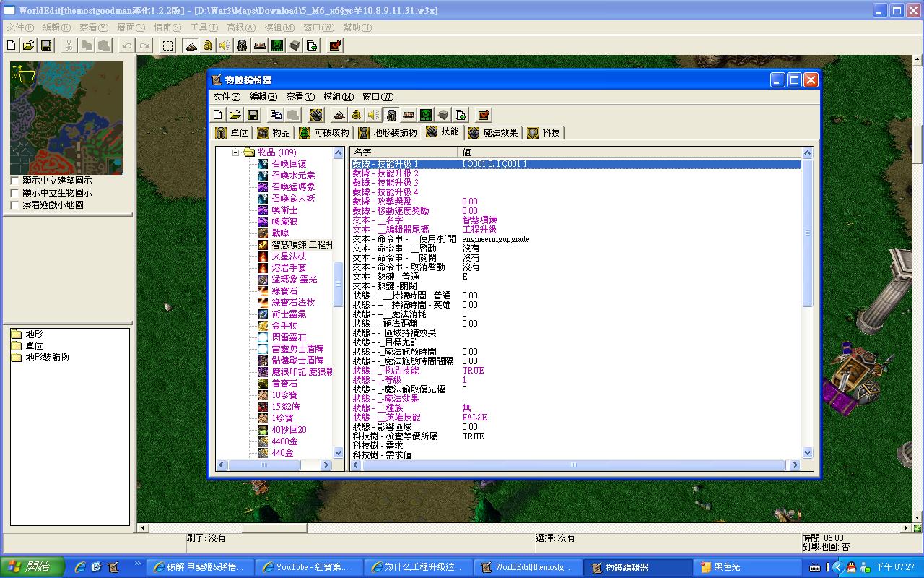The height and width of the screenshot is (578, 924).
Task: Switch to 可破壞物 tab
Action: 324,133
